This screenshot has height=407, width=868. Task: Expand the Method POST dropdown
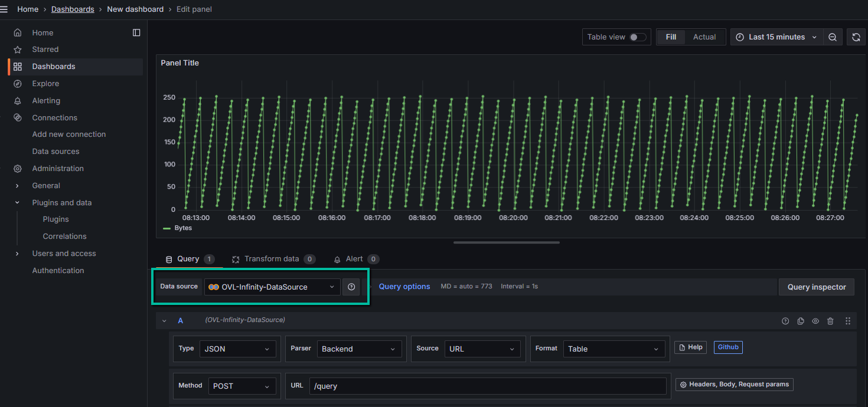(x=242, y=386)
